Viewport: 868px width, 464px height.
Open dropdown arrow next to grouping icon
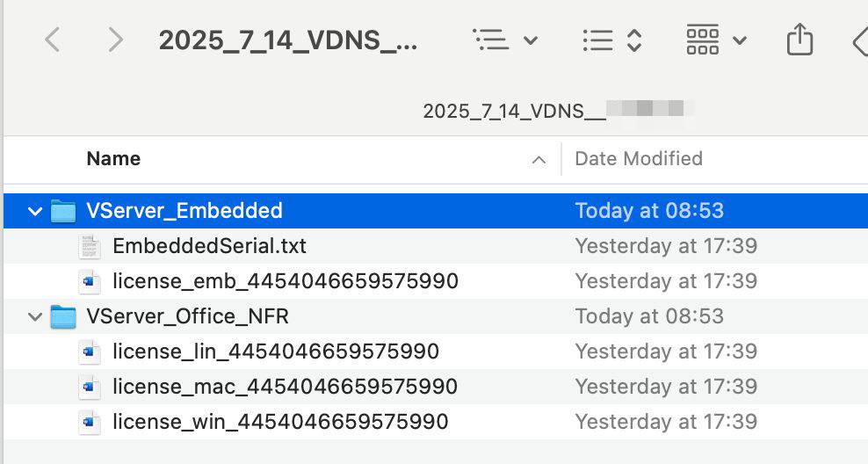coord(740,40)
